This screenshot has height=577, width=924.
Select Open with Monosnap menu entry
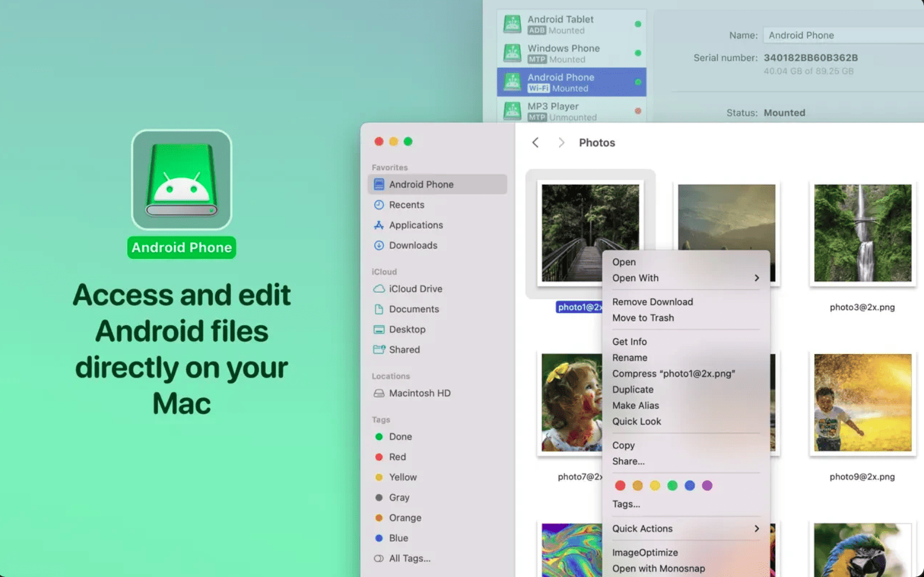coord(658,568)
